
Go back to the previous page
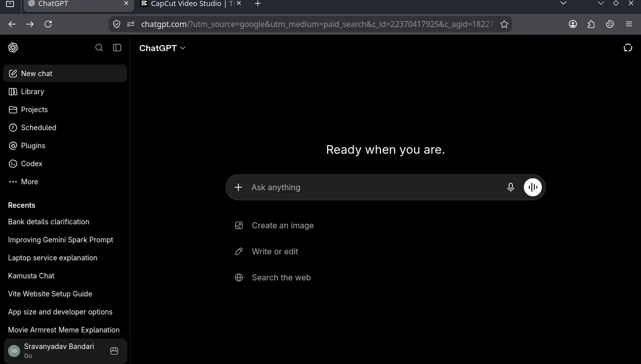12,24
